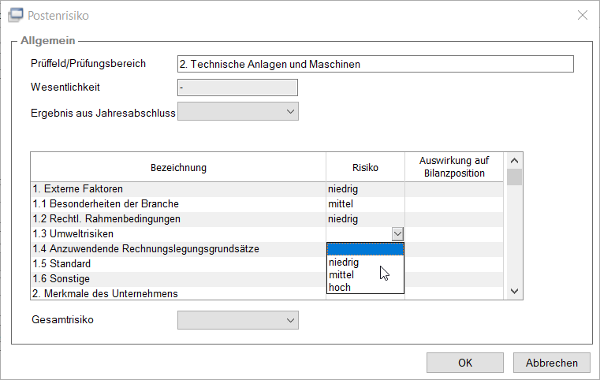Screen dimensions: 600x380
Task: Choose 'hoch' from the open risk list
Action: (x=365, y=287)
